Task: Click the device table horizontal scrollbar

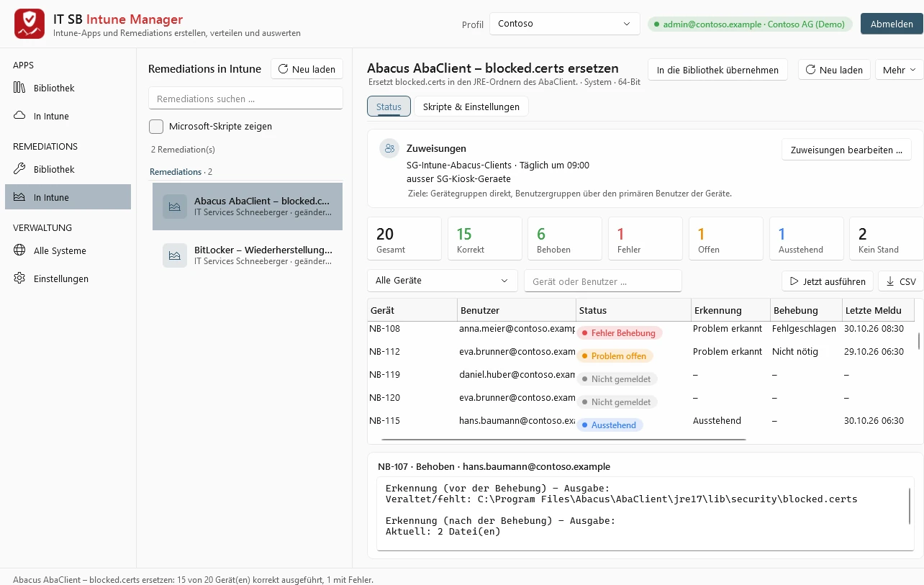Action: tap(563, 439)
